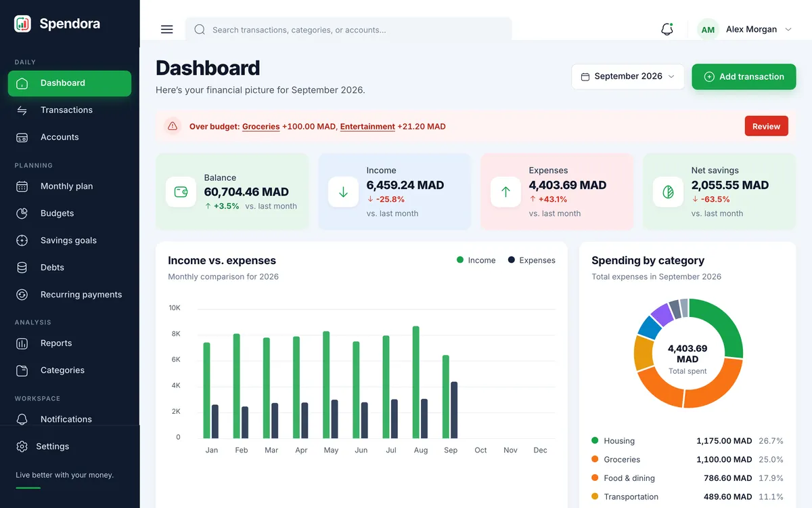Image resolution: width=812 pixels, height=508 pixels.
Task: Click the notification bell in the header
Action: click(x=667, y=29)
